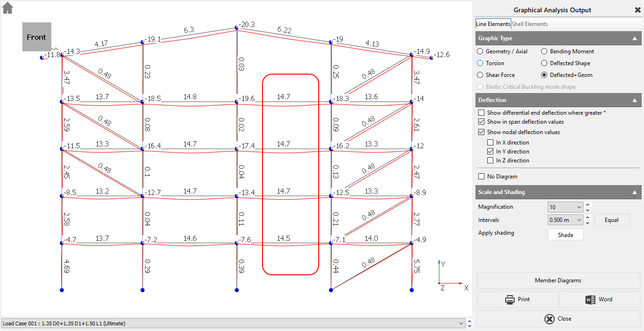Open Member Diagrams
The image size is (644, 331).
559,280
